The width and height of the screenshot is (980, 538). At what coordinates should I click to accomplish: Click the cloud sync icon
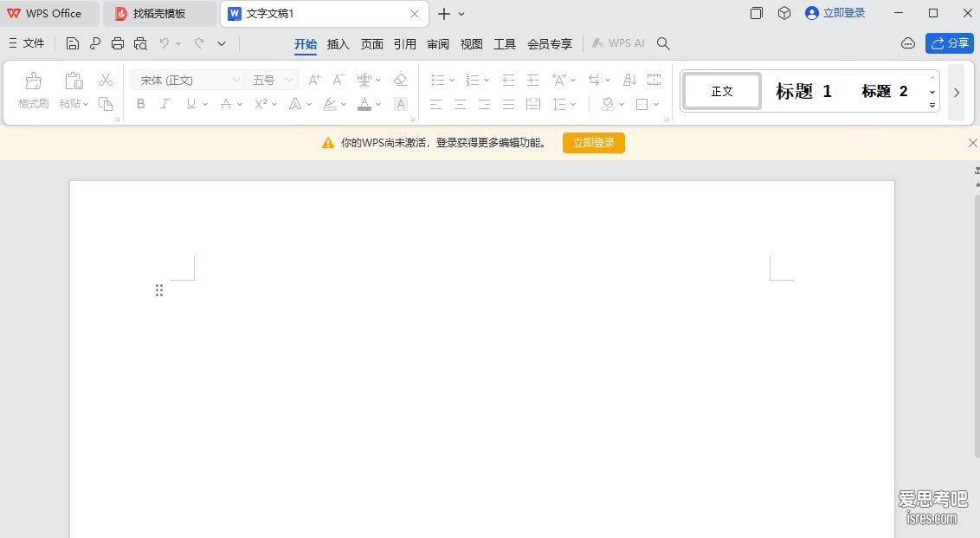pyautogui.click(x=908, y=43)
